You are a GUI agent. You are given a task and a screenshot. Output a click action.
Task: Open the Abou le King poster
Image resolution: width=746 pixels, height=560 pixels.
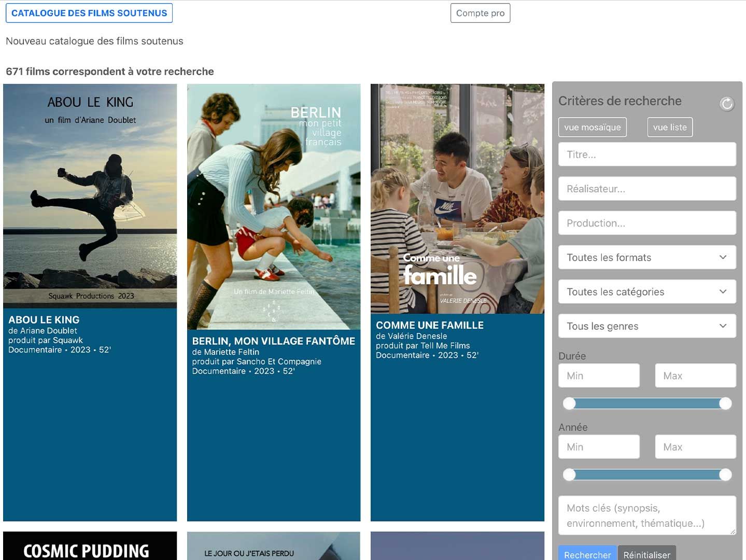[90, 196]
